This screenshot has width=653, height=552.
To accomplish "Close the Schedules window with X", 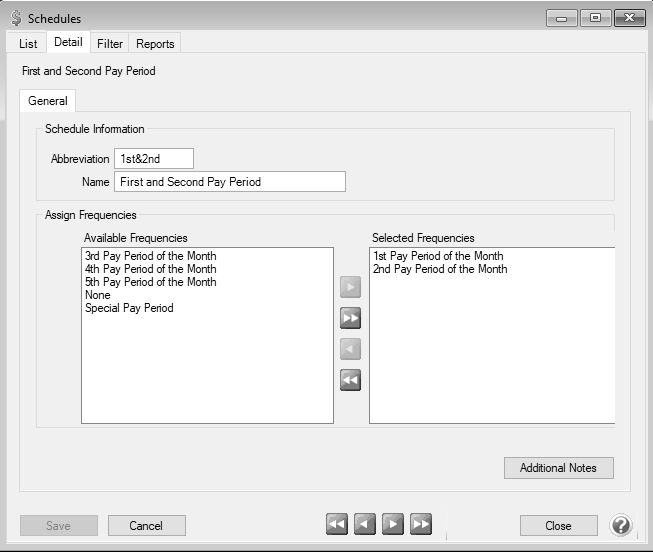I will click(x=629, y=18).
